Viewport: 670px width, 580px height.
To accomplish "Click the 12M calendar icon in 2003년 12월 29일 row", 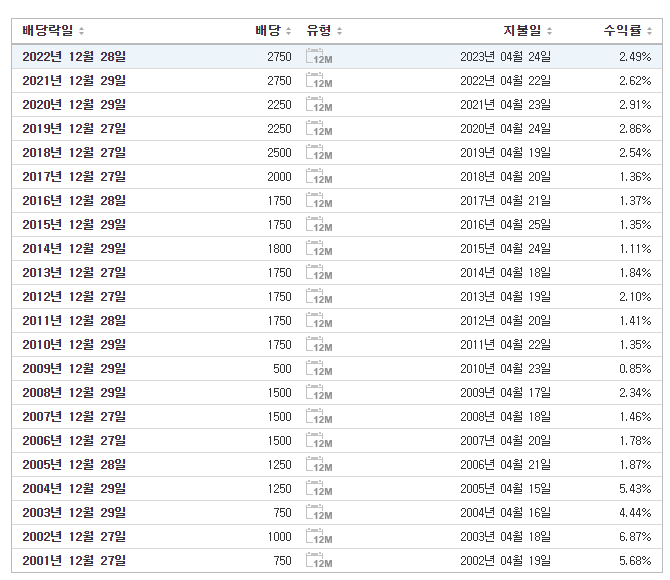I will coord(319,512).
